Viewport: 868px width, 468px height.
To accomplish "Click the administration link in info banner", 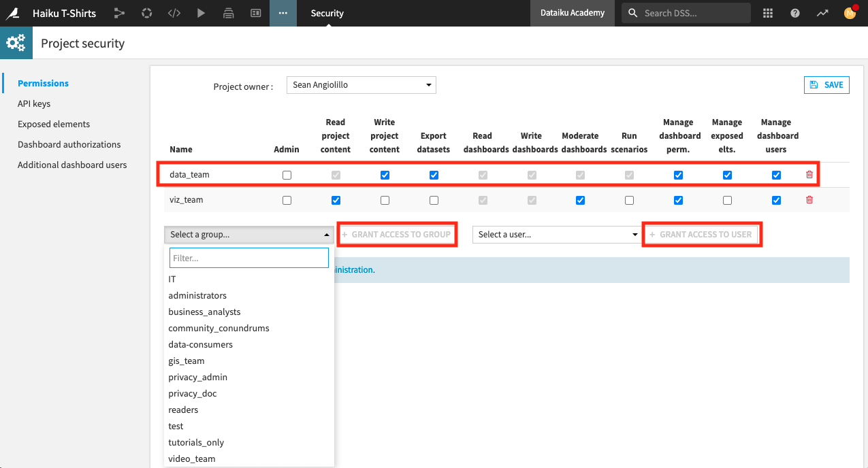I will (x=353, y=270).
